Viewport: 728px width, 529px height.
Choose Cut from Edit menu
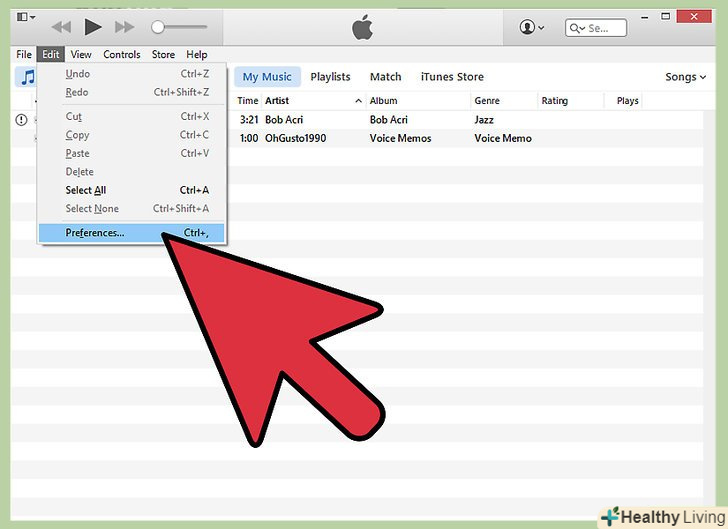132,116
